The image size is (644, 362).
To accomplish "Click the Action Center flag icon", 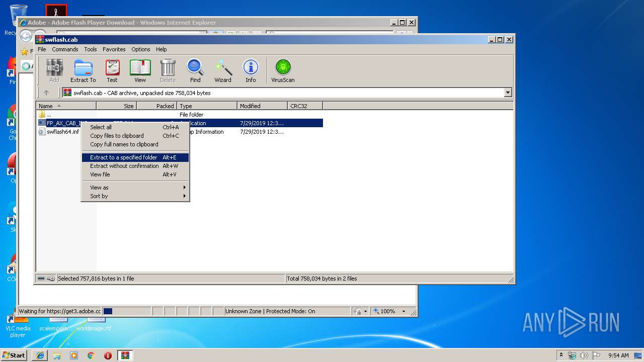I will [596, 355].
